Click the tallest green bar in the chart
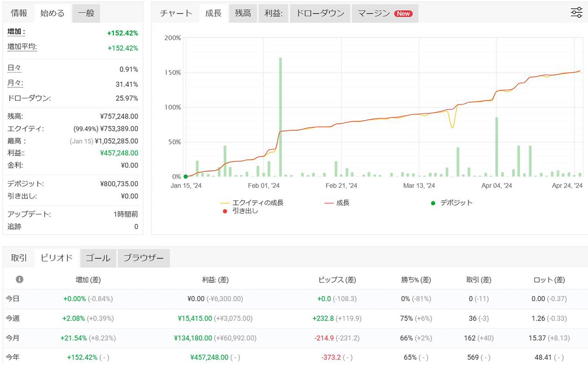This screenshot has width=588, height=368. (281, 116)
